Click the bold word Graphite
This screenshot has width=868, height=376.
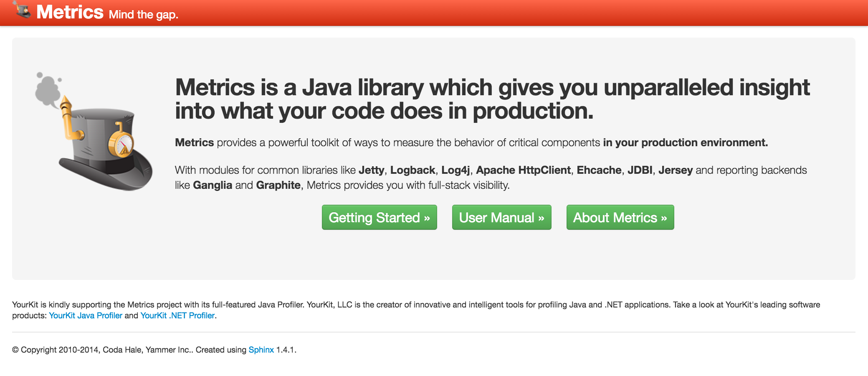point(278,185)
